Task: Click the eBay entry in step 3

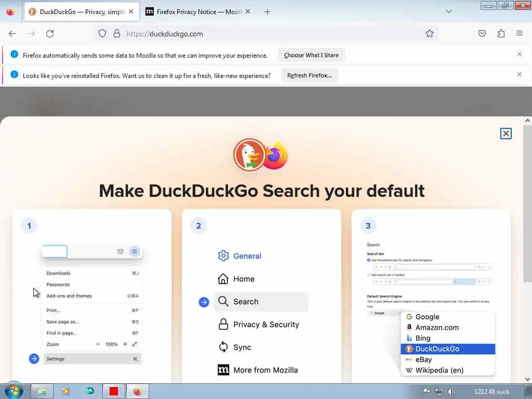Action: [448, 360]
